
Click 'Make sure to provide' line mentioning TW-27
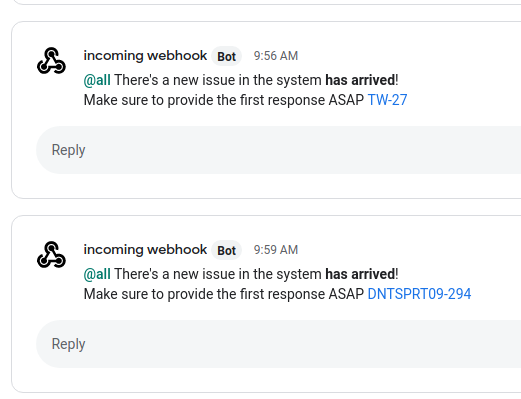click(x=245, y=100)
